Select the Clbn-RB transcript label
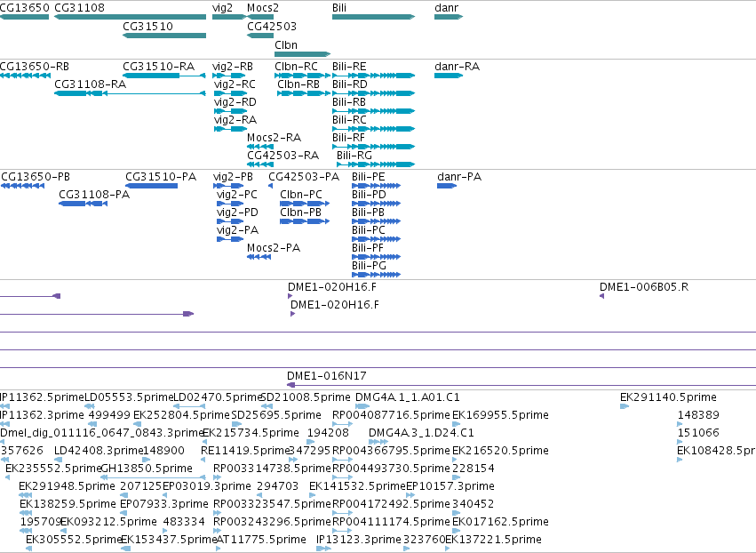 tap(298, 84)
